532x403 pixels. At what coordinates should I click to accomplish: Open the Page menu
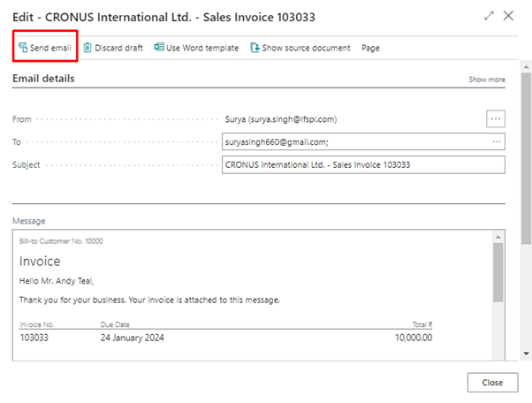coord(370,48)
